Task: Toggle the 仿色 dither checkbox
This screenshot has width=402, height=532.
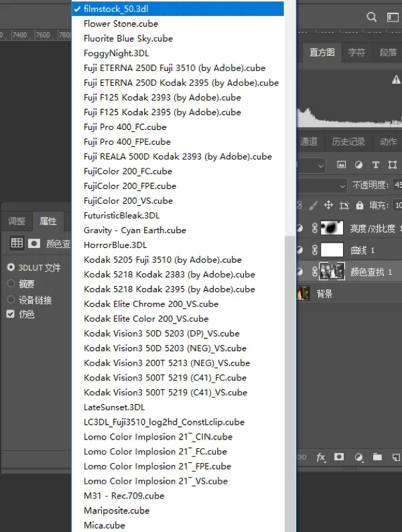Action: tap(11, 314)
